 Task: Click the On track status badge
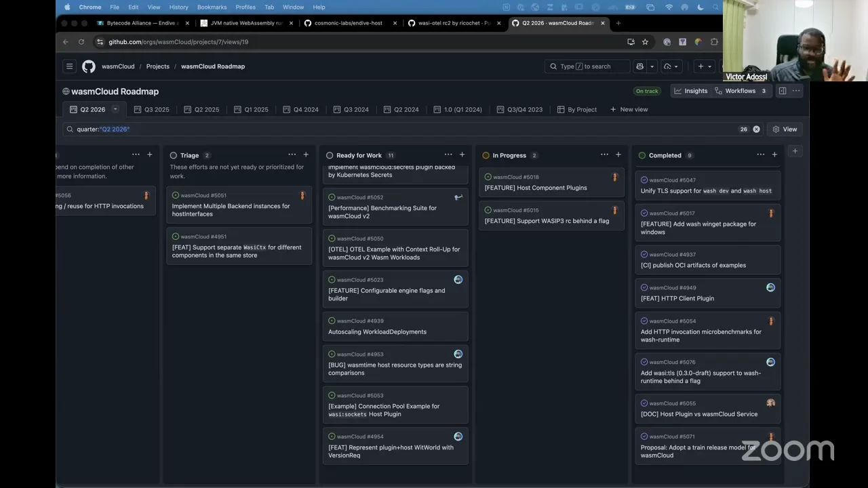tap(647, 91)
